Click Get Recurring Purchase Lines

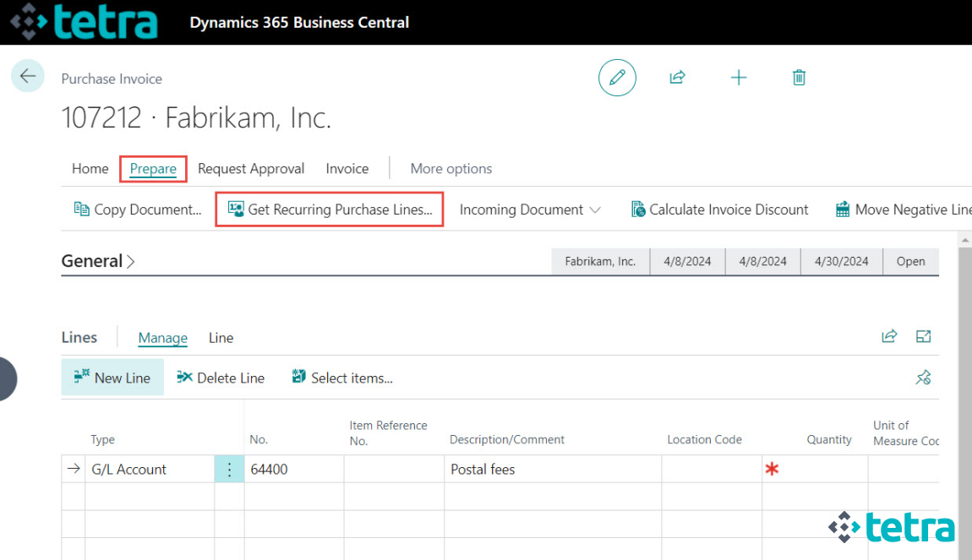tap(329, 209)
